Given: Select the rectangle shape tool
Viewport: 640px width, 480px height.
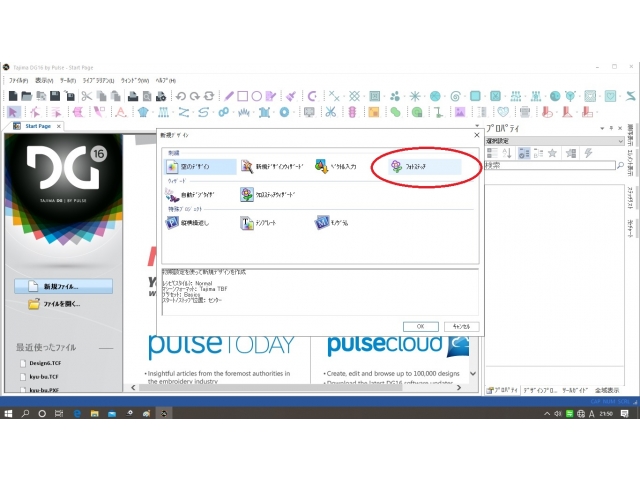Looking at the screenshot, I should tap(242, 96).
